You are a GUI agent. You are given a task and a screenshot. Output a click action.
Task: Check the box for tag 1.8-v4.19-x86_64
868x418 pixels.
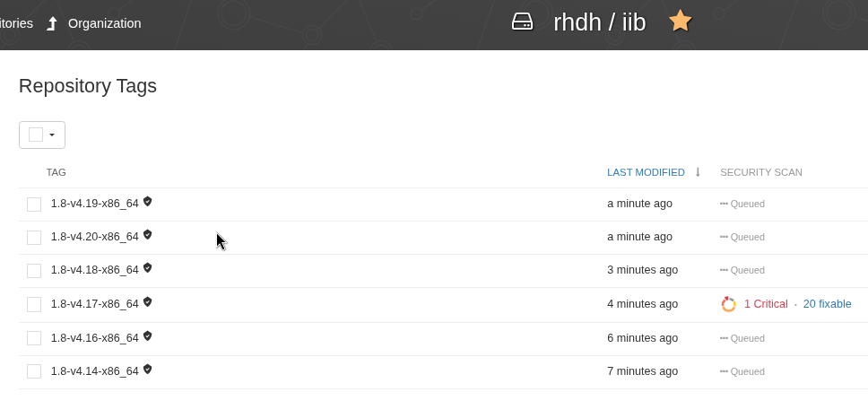34,205
